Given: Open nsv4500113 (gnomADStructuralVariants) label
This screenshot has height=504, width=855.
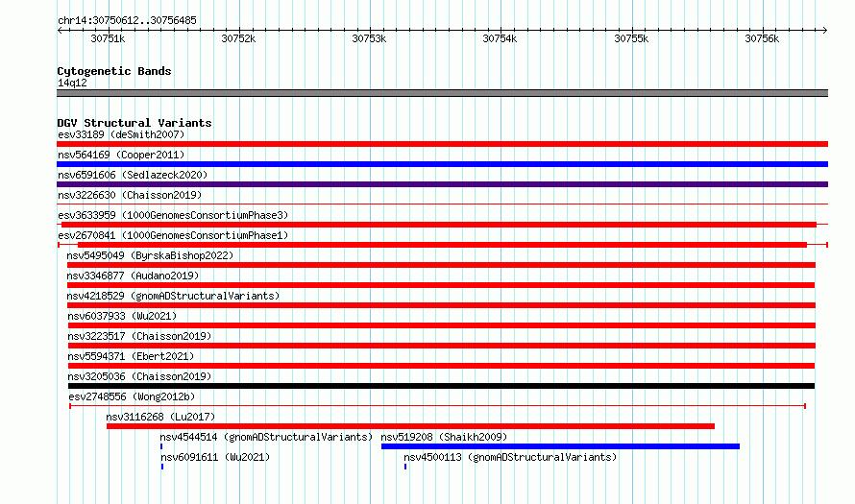Looking at the screenshot, I should click(510, 457).
